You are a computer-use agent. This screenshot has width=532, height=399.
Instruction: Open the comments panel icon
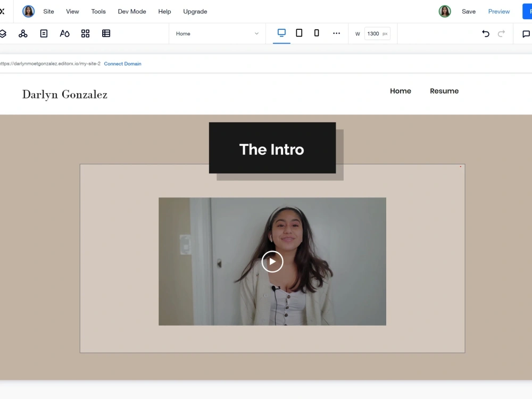pyautogui.click(x=526, y=34)
